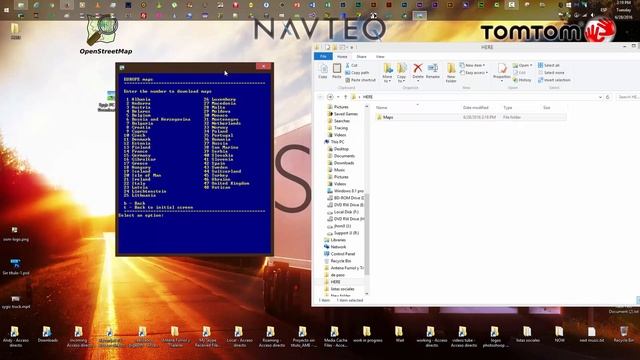This screenshot has height=360, width=640.
Task: Open the File tab in Explorer
Action: point(323,56)
